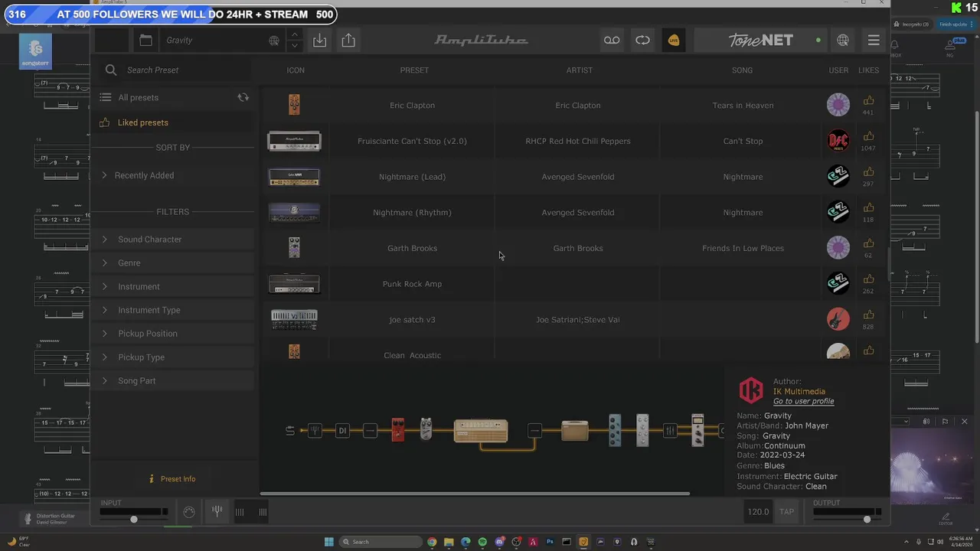The image size is (980, 551).
Task: Open the ToneNET panel
Action: pyautogui.click(x=760, y=41)
